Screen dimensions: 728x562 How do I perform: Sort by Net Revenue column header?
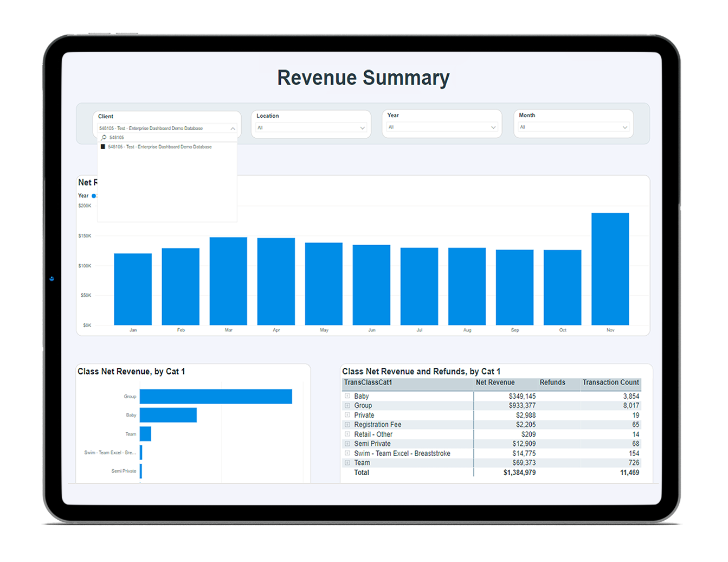point(495,382)
